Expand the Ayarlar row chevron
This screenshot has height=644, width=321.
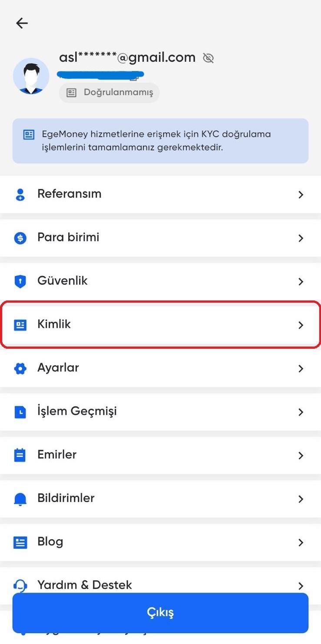point(301,368)
